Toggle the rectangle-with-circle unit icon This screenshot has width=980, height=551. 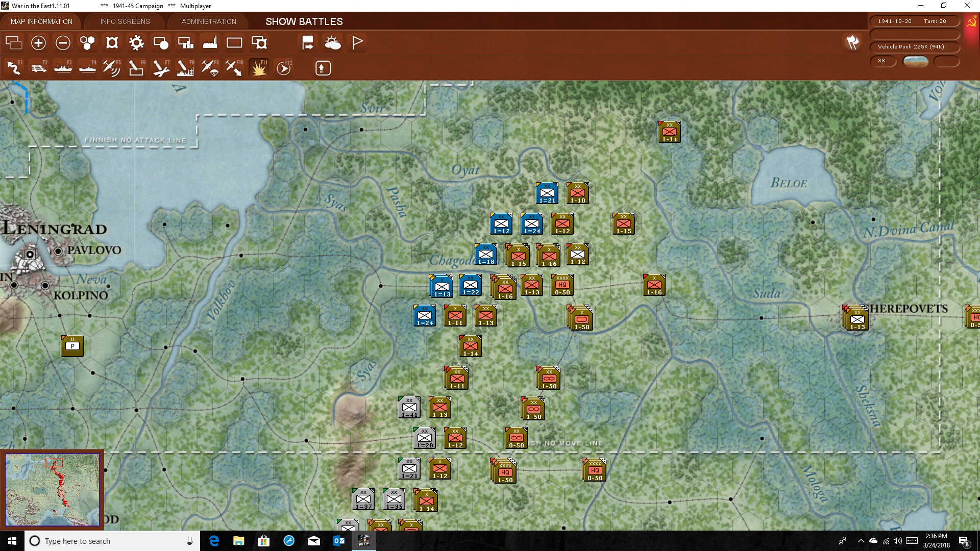[161, 43]
